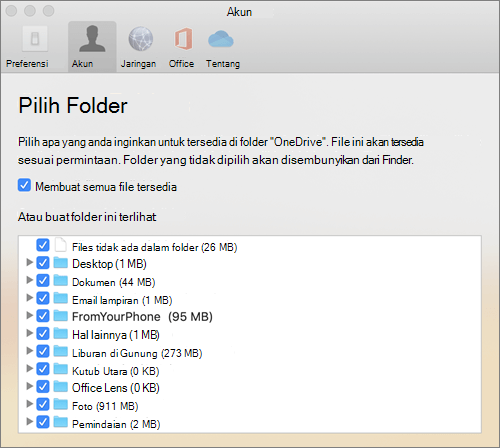Click the Liburan di Gunung folder icon
Viewport: 500px width, 448px height.
click(61, 351)
